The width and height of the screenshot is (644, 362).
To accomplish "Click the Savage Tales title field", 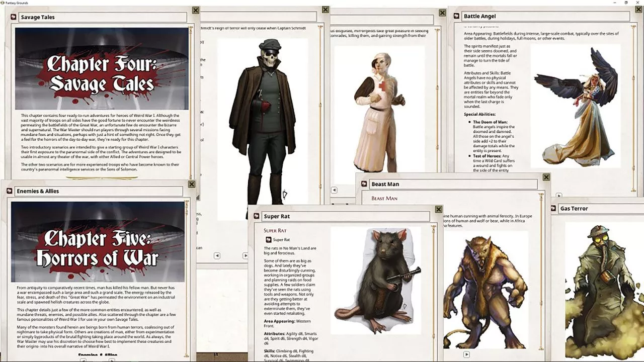I will point(103,17).
